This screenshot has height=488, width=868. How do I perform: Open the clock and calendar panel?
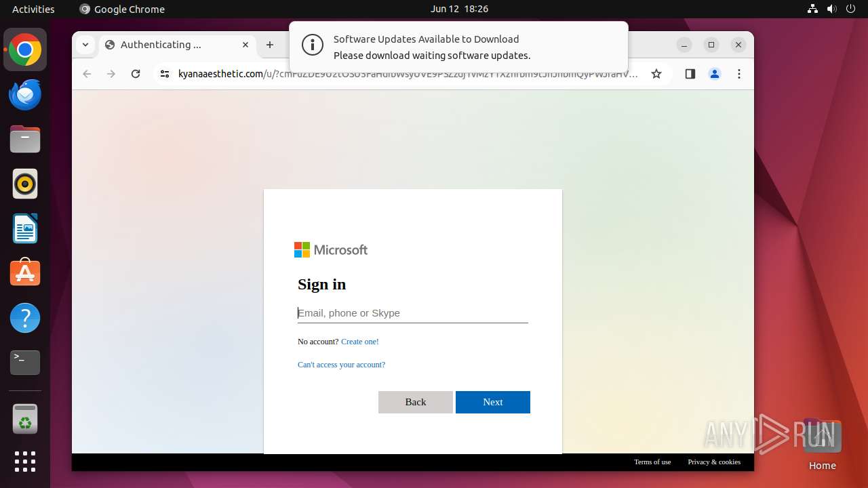[x=459, y=9]
